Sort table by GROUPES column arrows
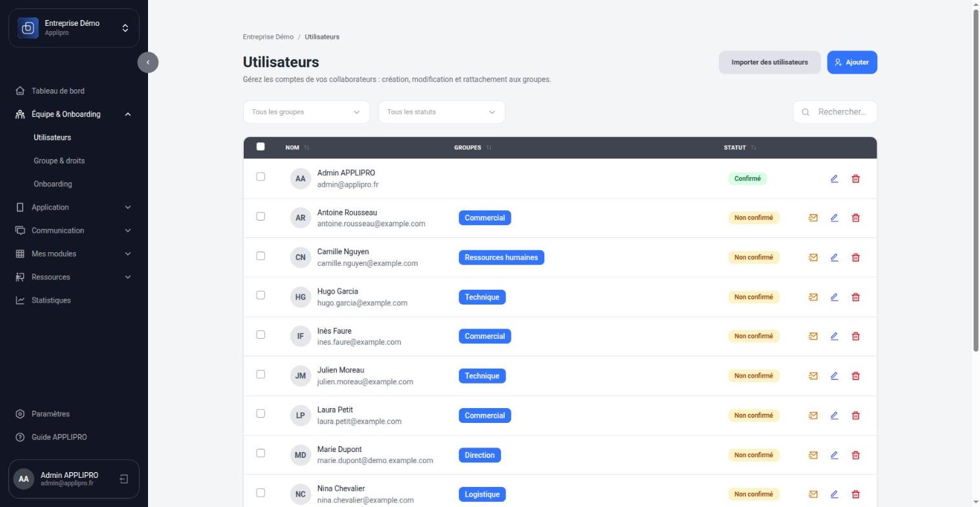The width and height of the screenshot is (980, 507). (489, 147)
